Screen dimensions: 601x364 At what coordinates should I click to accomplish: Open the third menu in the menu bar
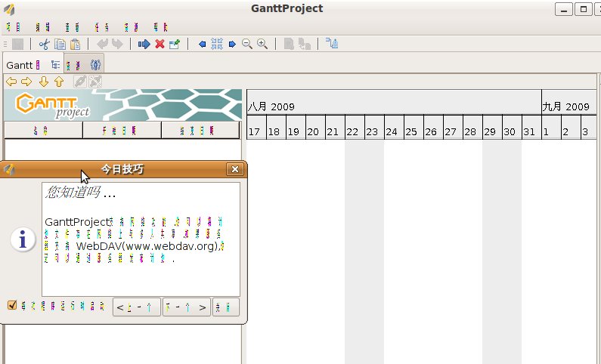(72, 27)
